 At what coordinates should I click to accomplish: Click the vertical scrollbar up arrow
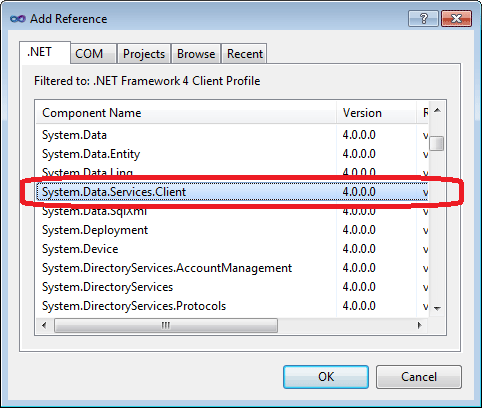(437, 110)
